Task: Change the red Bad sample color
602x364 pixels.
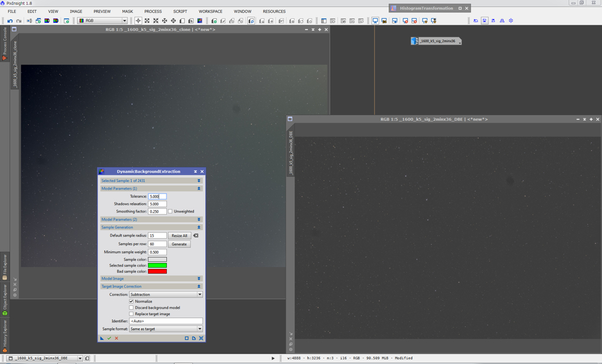Action: (158, 271)
